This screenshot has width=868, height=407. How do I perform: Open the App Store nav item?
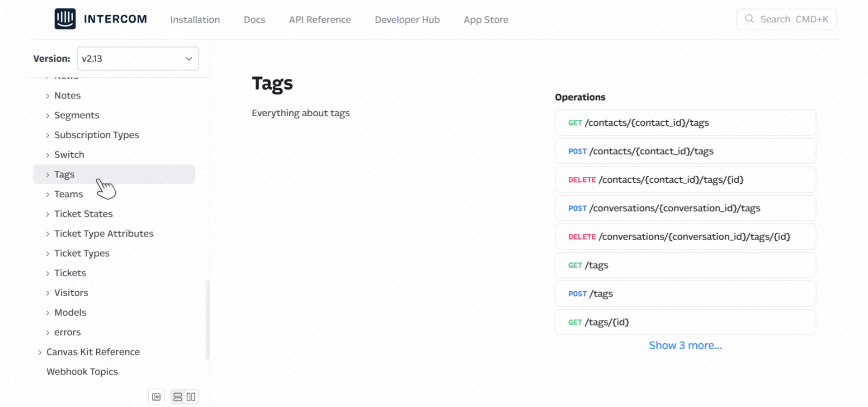486,19
